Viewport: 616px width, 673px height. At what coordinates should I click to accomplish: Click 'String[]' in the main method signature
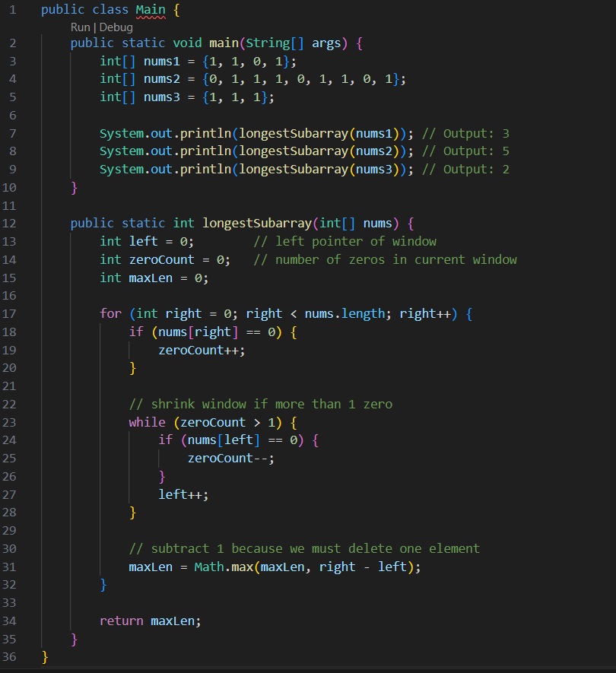pos(275,43)
